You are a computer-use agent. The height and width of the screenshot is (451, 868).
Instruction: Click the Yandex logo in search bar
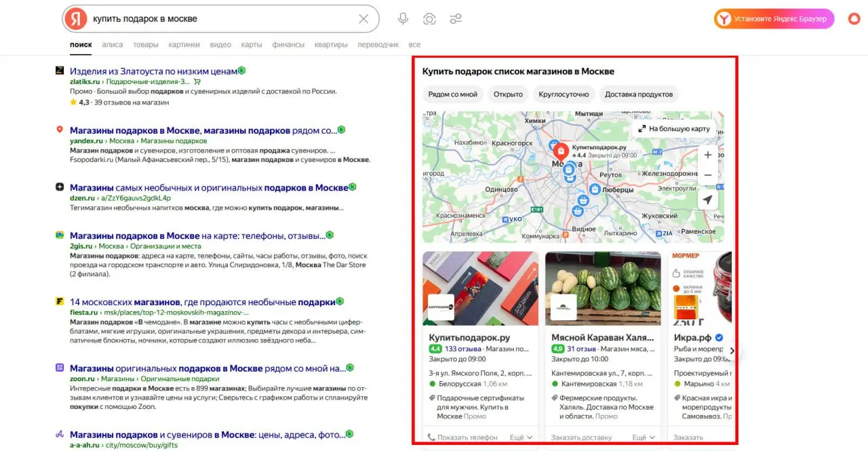click(76, 19)
